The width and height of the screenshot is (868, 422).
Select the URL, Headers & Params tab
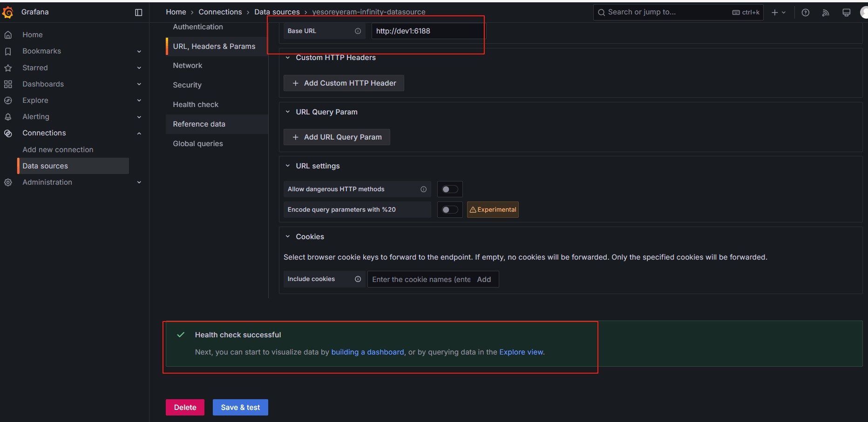click(x=217, y=47)
